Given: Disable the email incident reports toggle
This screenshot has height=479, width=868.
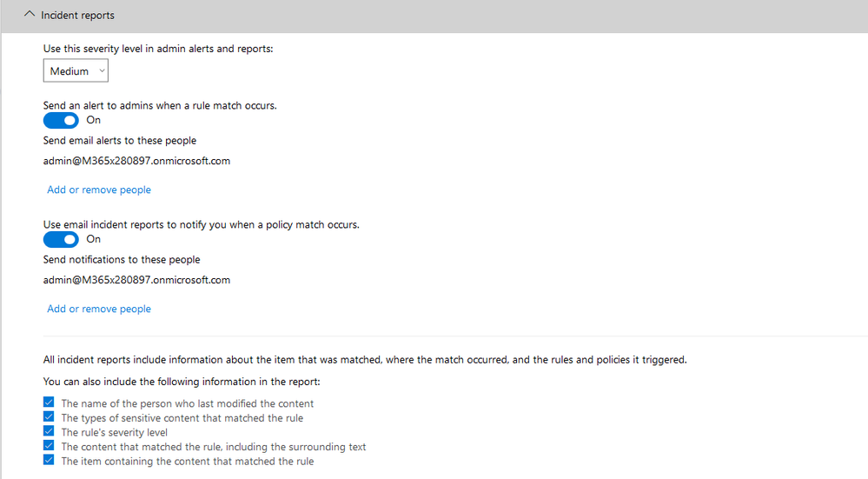Looking at the screenshot, I should pyautogui.click(x=61, y=239).
